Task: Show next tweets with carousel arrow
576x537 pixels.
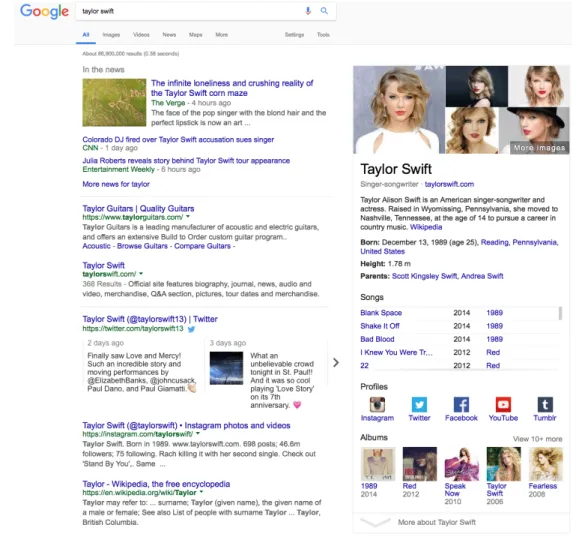Action: click(x=336, y=363)
